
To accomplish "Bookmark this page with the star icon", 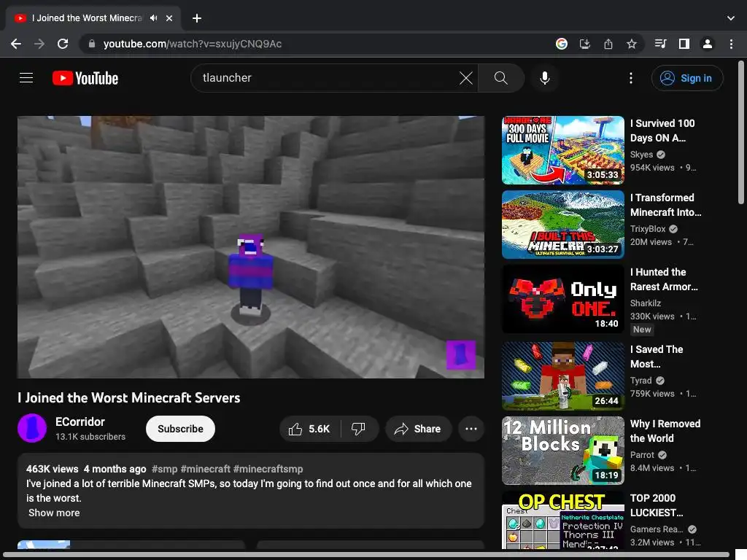I will 632,44.
